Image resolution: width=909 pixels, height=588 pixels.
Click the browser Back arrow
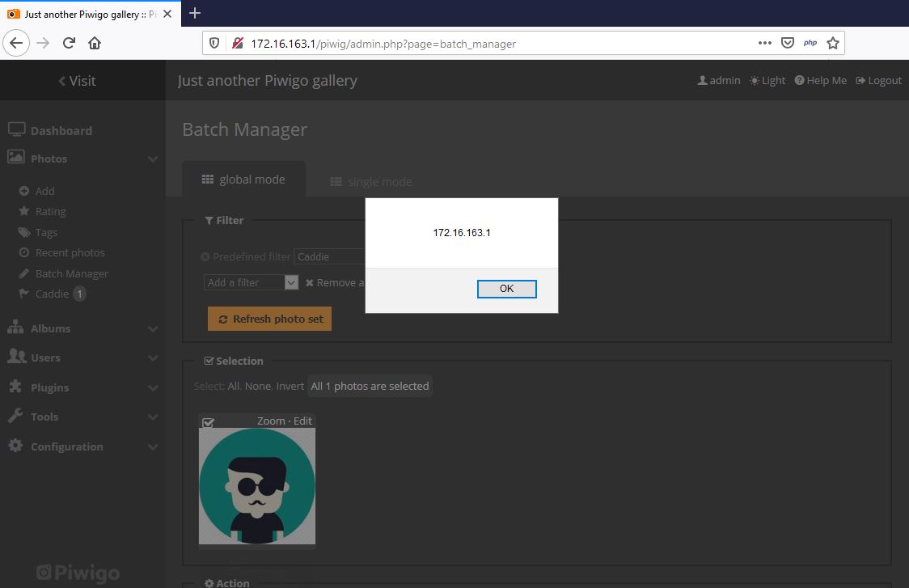pos(16,43)
